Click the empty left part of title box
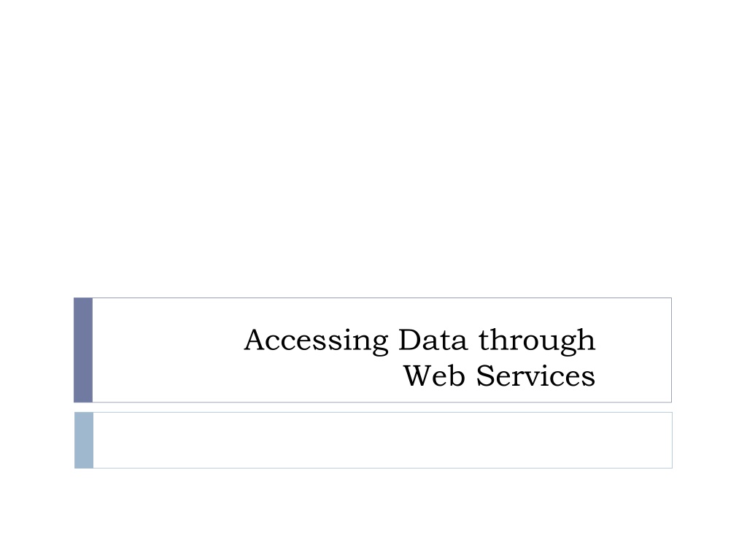Screen dimensions: 747x560 167,350
